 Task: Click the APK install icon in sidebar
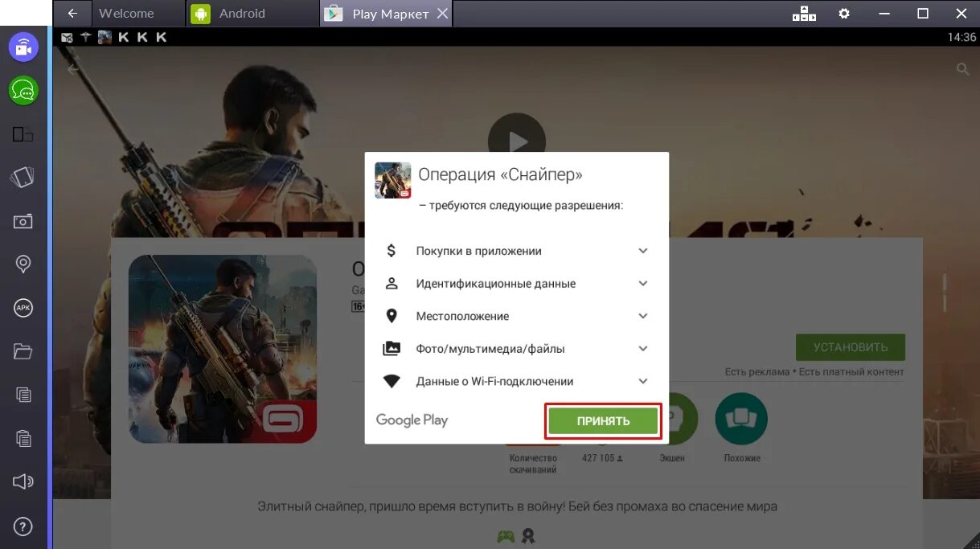point(23,307)
